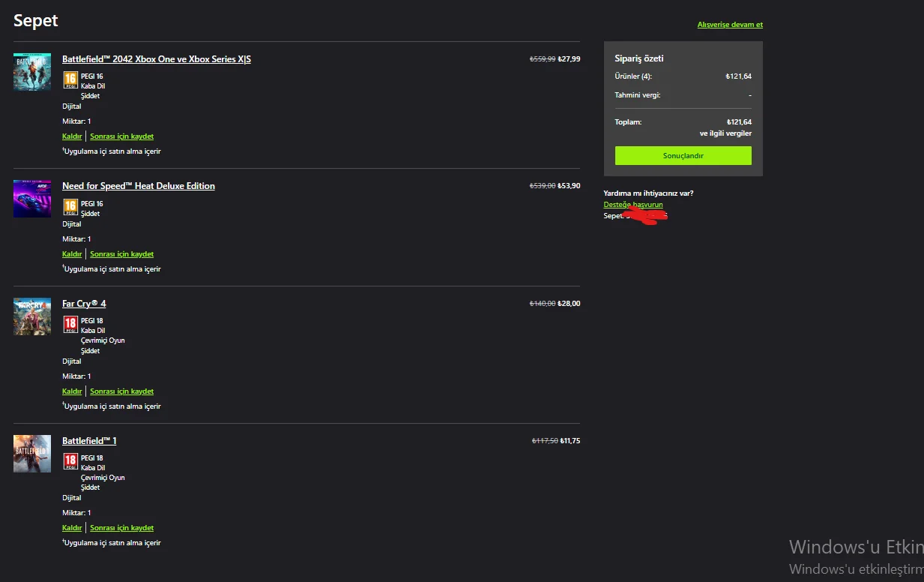Open Battlefield 2042 Xbox One ve Xbox Series X|S title
This screenshot has height=582, width=924.
click(157, 58)
